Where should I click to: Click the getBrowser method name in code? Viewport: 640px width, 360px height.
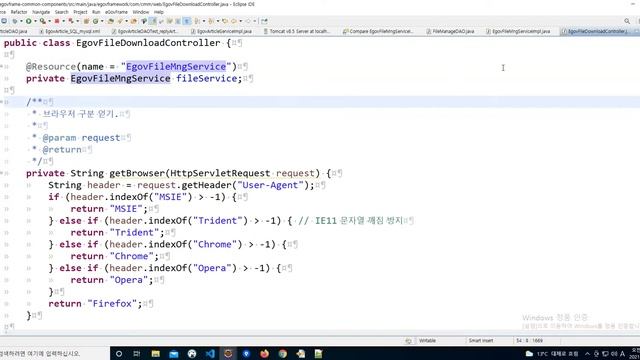point(137,173)
